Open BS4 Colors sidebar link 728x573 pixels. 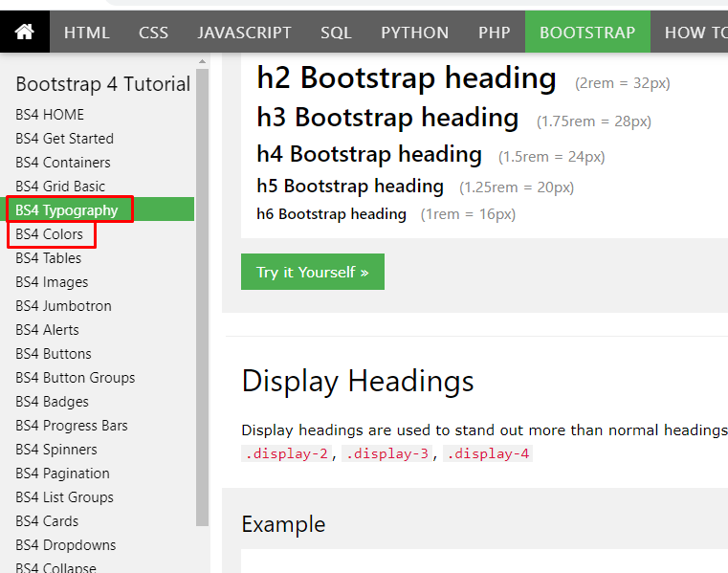point(49,234)
